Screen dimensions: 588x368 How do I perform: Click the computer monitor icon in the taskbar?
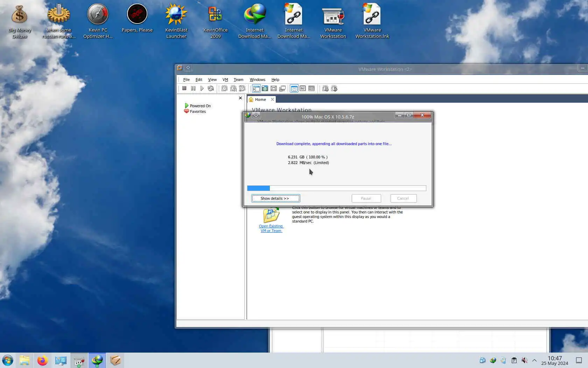coord(61,360)
